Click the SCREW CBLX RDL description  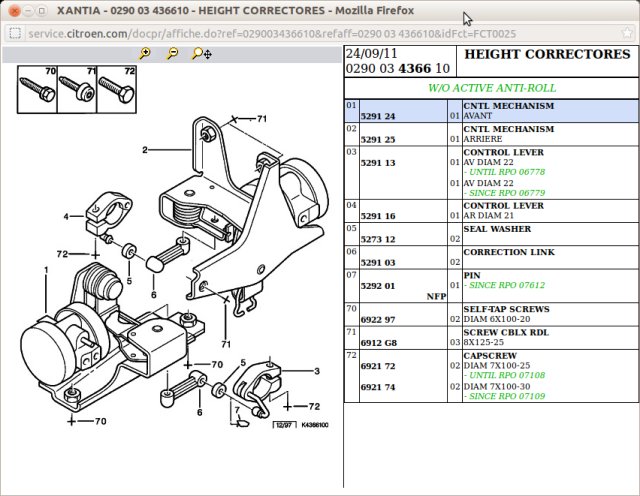[x=506, y=332]
